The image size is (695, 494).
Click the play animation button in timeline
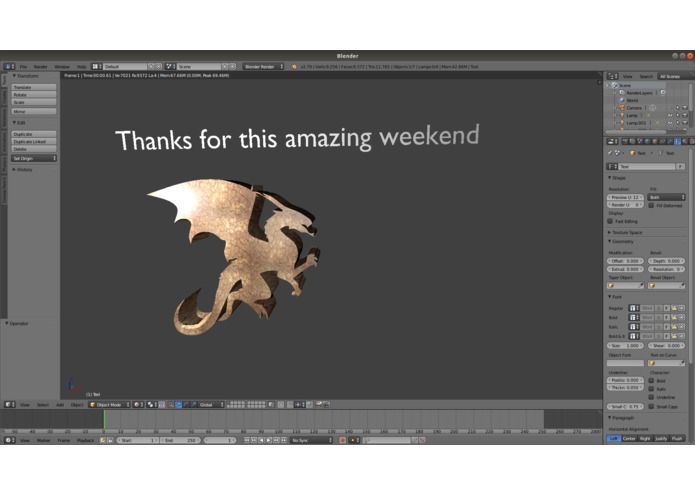269,440
